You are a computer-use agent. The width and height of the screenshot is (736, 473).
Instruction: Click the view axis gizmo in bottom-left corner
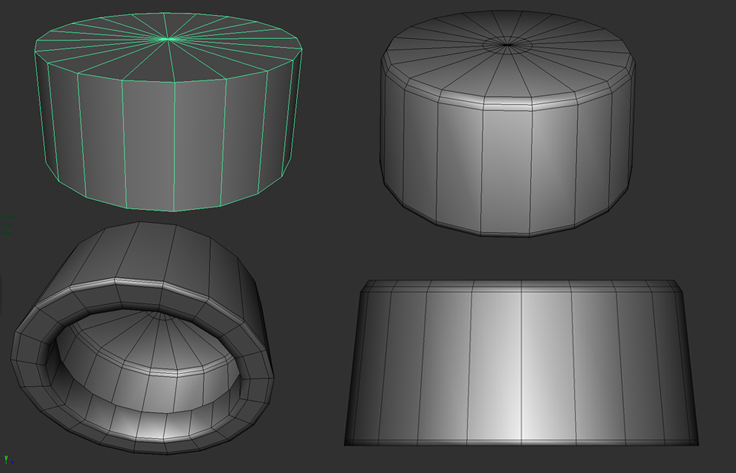(x=4, y=462)
